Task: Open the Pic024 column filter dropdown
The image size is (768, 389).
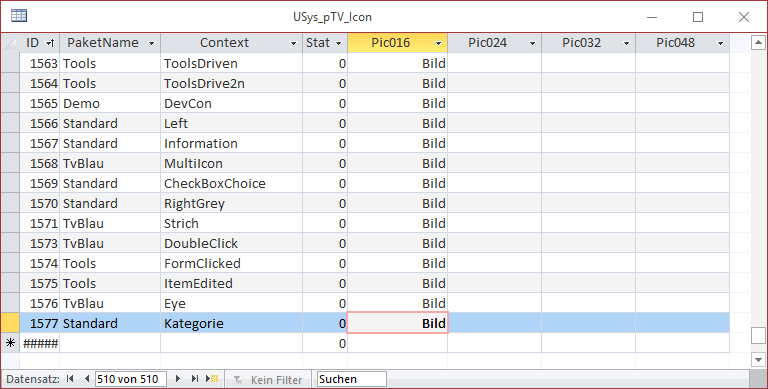Action: click(532, 44)
